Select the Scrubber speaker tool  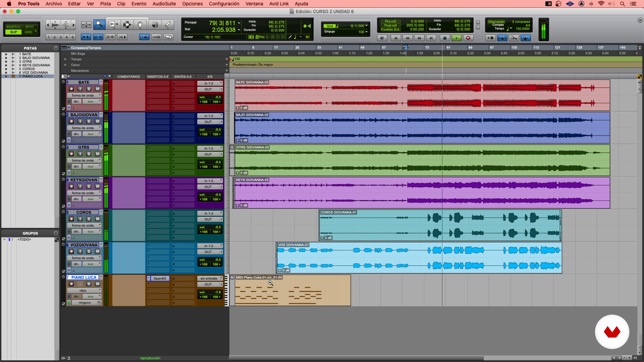(x=155, y=24)
